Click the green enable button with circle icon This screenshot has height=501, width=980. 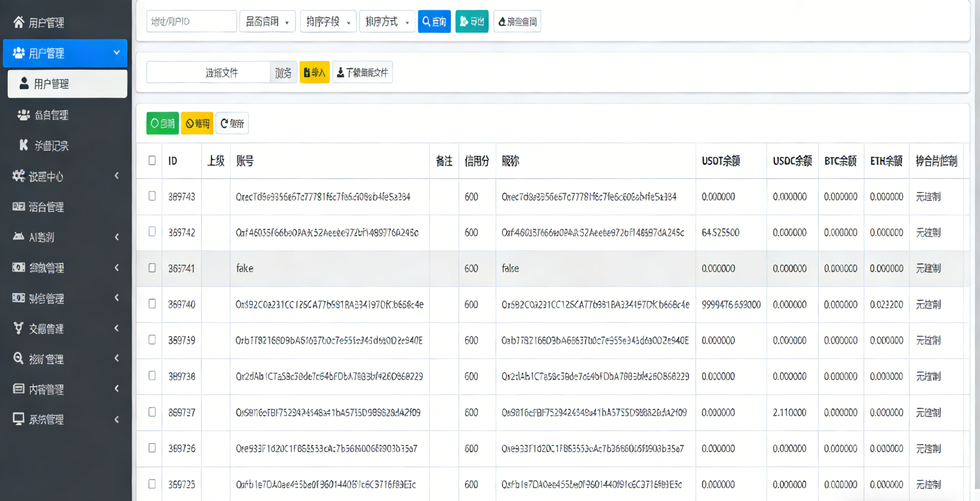(163, 123)
